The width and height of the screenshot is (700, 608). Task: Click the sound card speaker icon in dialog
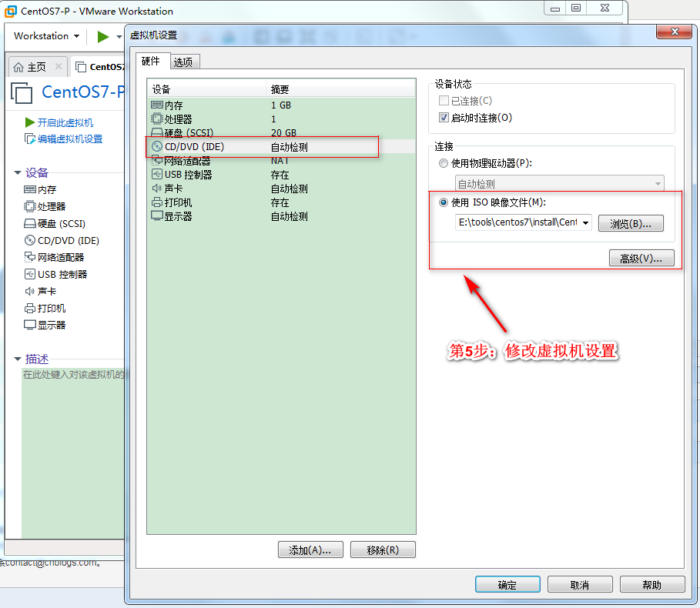(156, 189)
